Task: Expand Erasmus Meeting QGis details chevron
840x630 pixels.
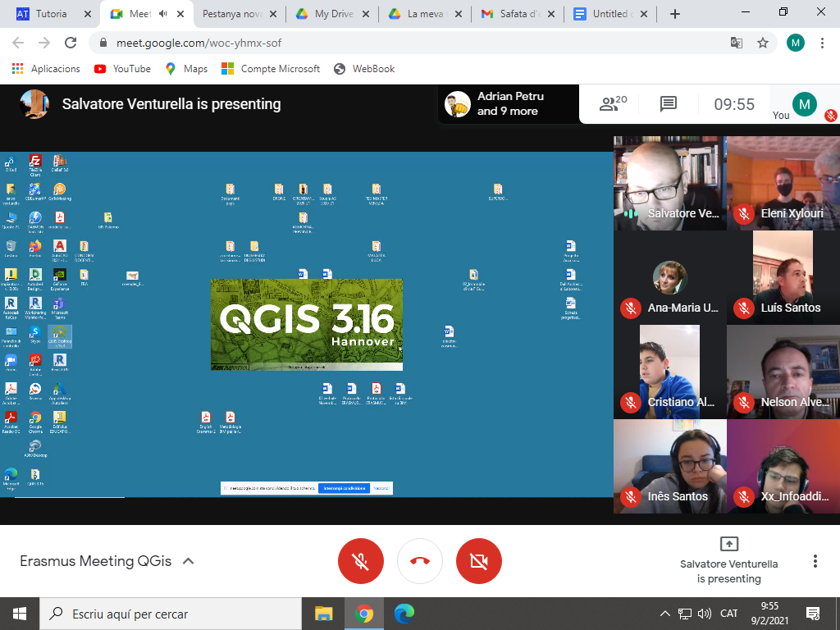Action: pos(188,561)
